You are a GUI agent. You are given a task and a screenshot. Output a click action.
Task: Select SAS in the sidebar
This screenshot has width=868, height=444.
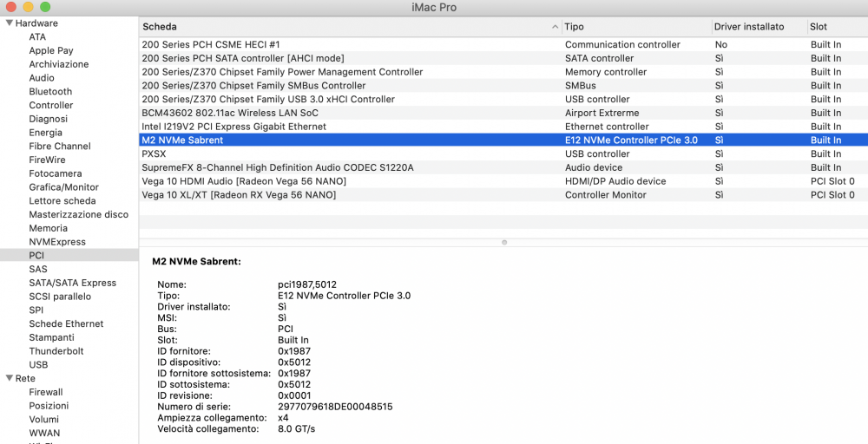[x=38, y=270]
